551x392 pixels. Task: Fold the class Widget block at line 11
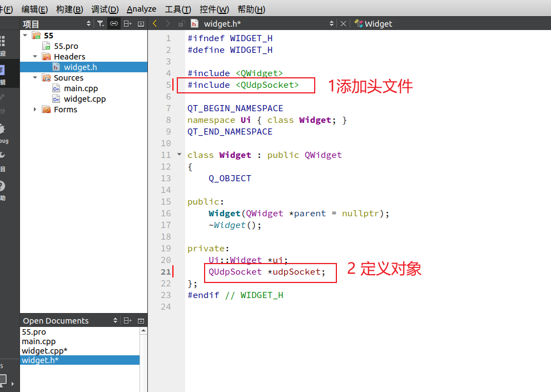[x=179, y=154]
